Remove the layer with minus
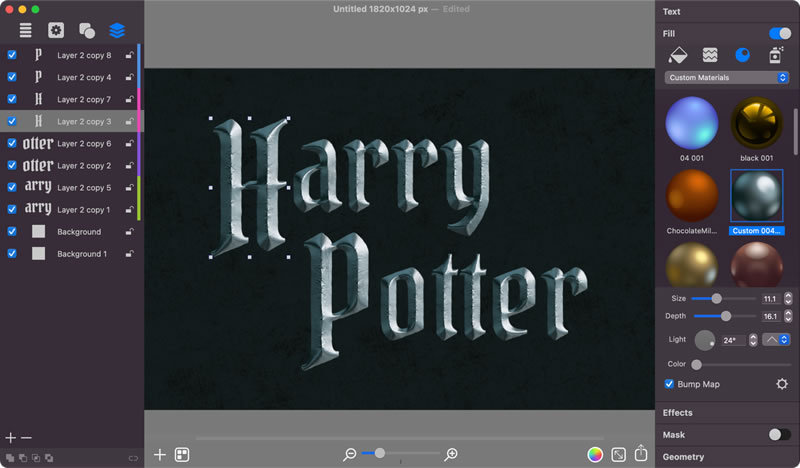The height and width of the screenshot is (468, 800). point(27,437)
